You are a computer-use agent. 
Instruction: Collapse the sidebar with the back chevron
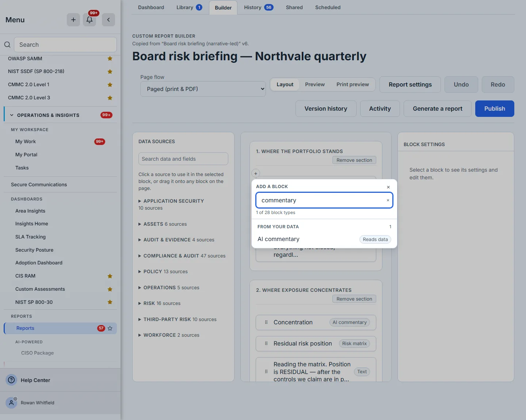click(108, 20)
